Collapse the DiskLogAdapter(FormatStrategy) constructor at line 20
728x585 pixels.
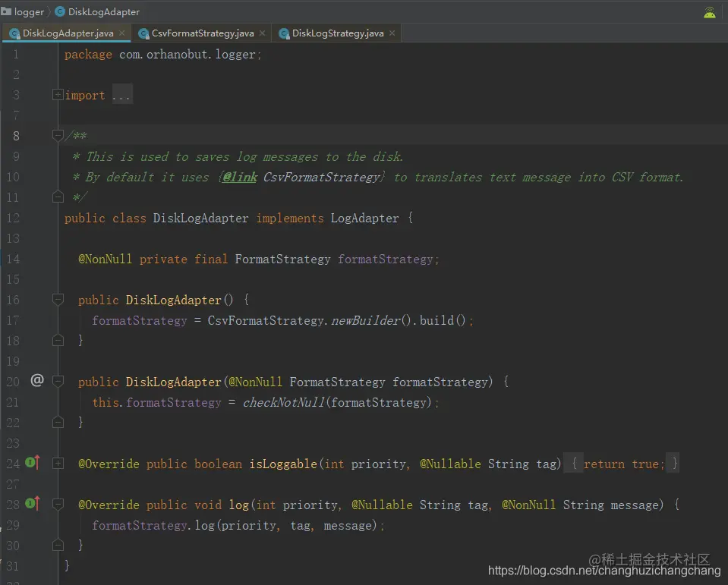(x=58, y=382)
